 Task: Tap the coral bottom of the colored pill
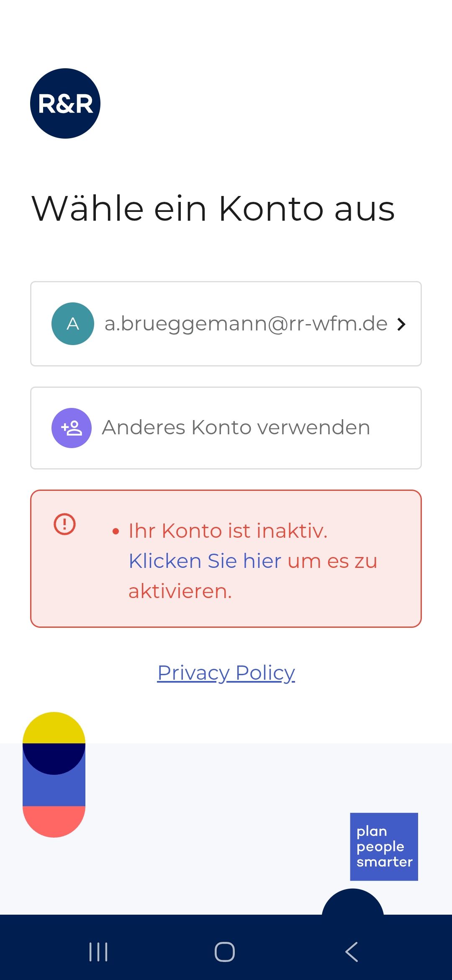point(54,822)
